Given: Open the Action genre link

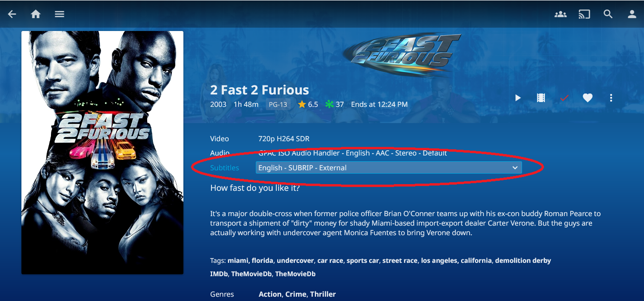Looking at the screenshot, I should pyautogui.click(x=270, y=294).
